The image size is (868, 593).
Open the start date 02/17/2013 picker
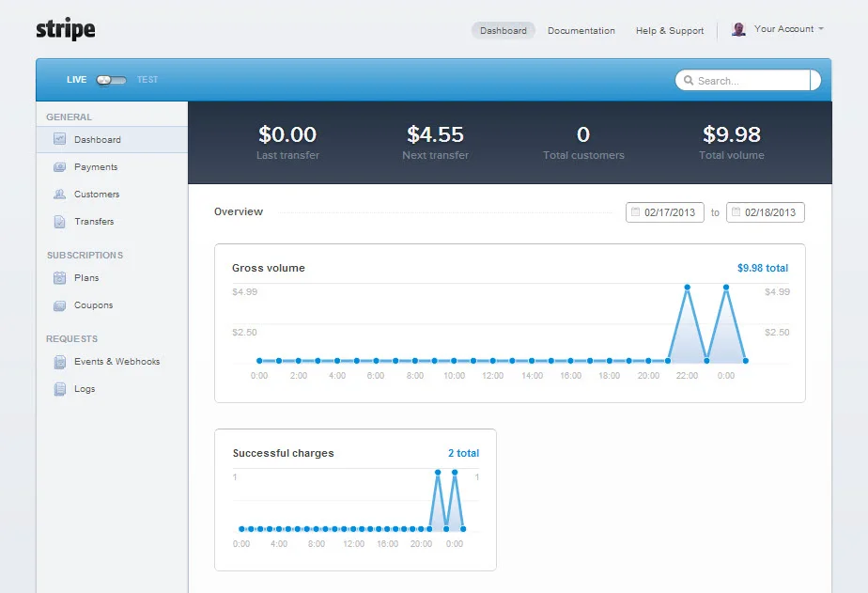click(x=664, y=212)
